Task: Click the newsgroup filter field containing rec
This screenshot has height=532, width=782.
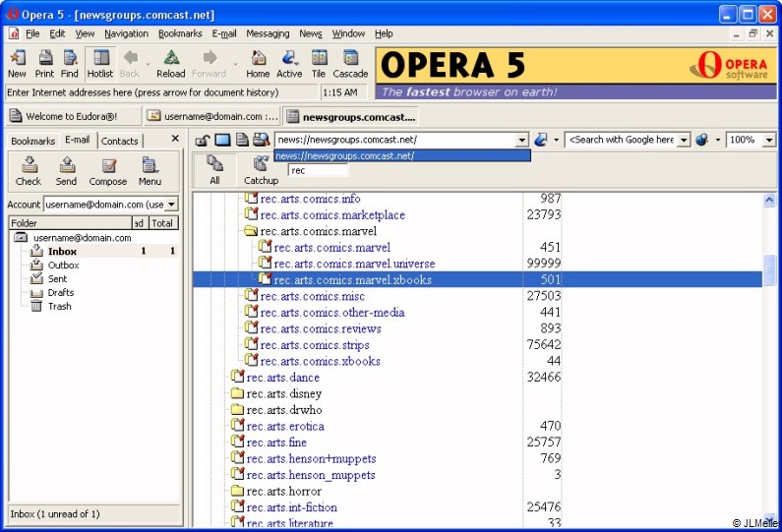Action: coord(318,170)
